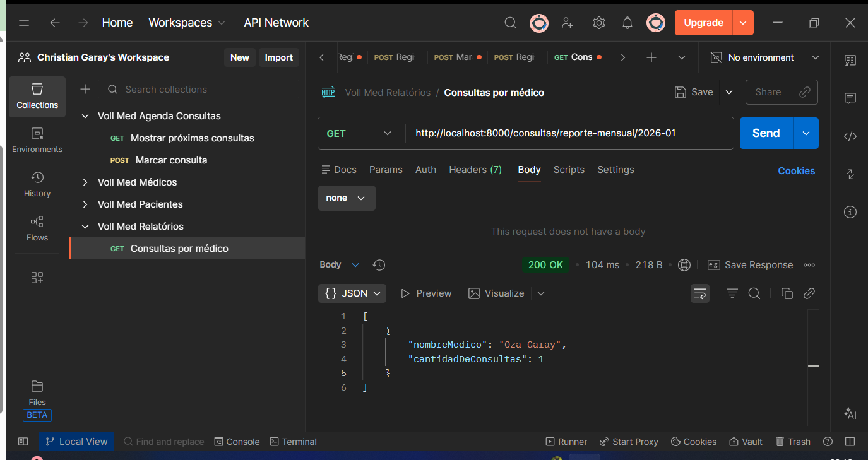The width and height of the screenshot is (868, 460).
Task: Click the response history clock icon
Action: [379, 265]
